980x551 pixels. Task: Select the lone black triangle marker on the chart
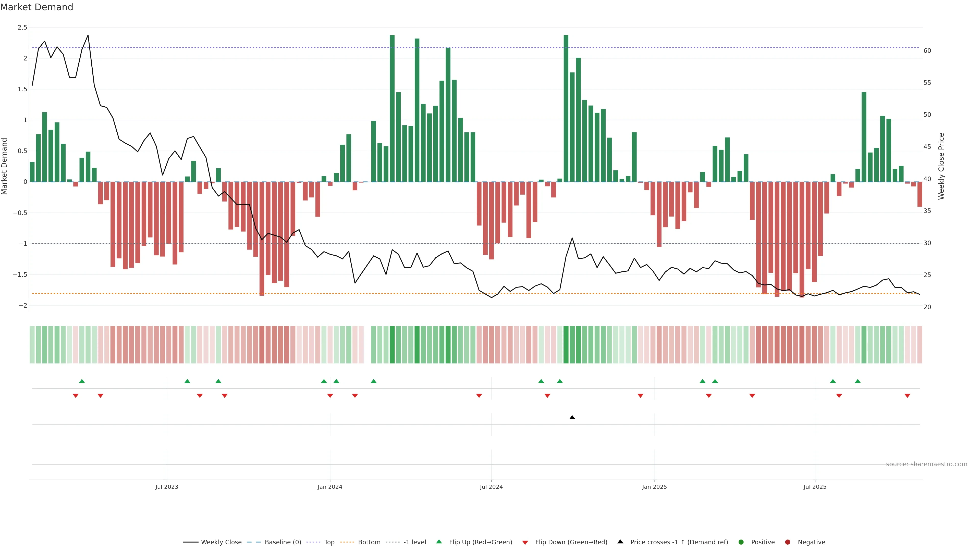pos(572,418)
